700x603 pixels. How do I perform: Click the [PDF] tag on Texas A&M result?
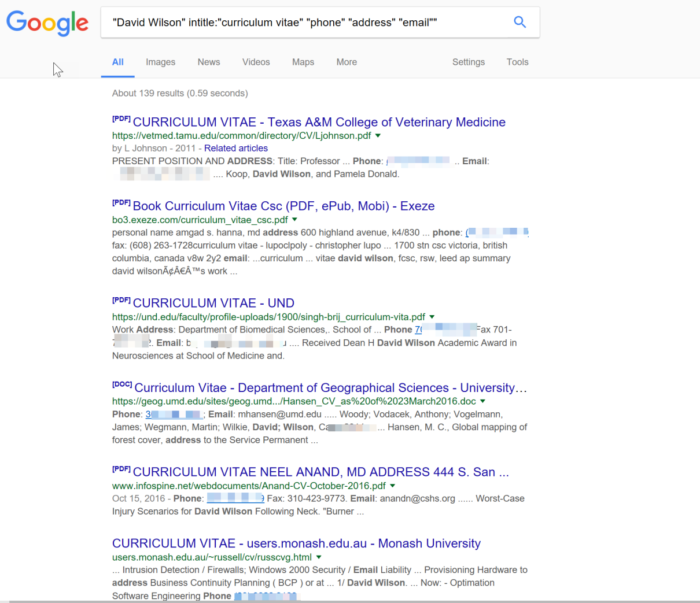click(121, 119)
